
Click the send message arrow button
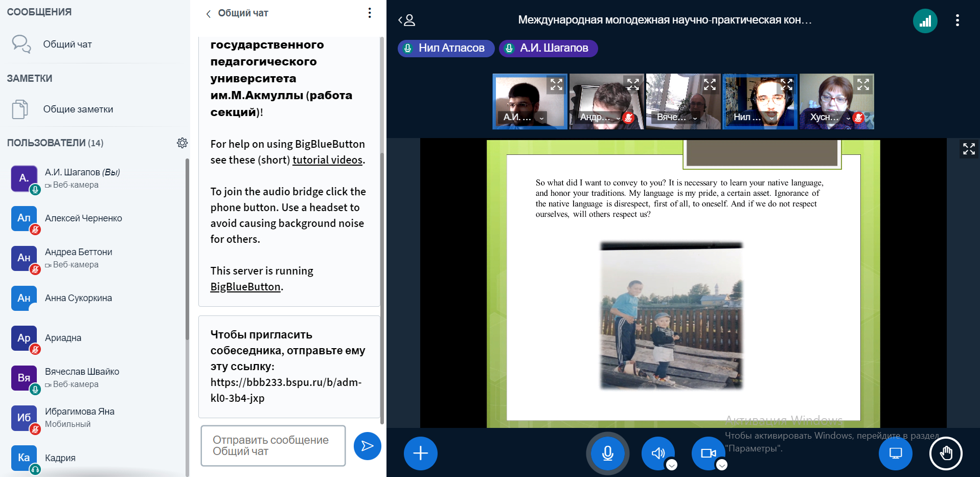click(367, 446)
